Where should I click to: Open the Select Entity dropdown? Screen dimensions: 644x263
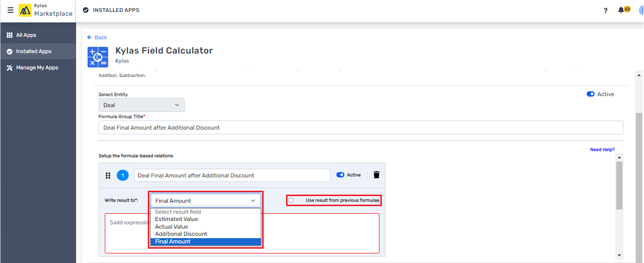coord(141,105)
